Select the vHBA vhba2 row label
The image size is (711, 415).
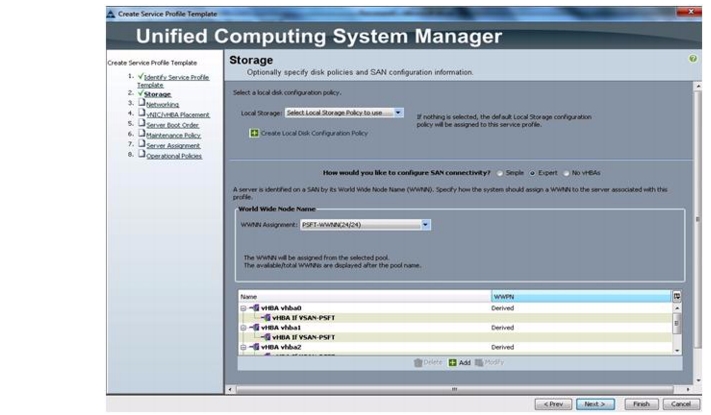[281, 347]
